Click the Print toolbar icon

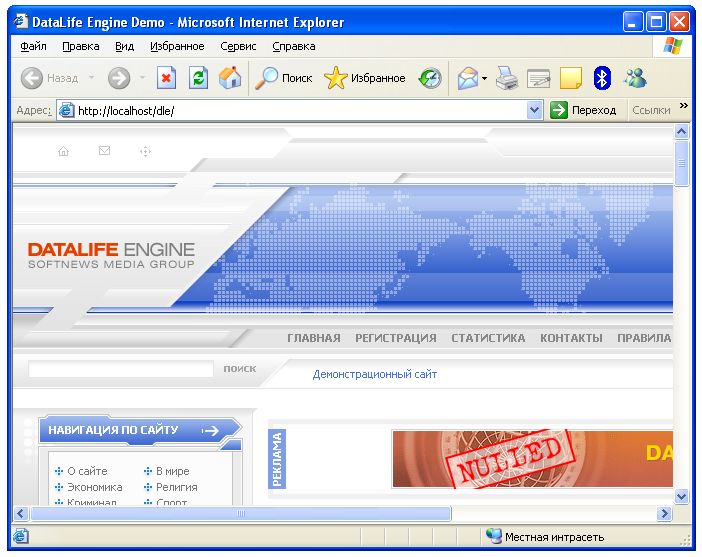(x=507, y=78)
